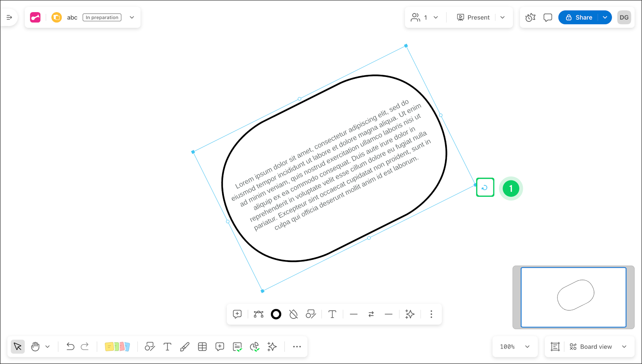The image size is (642, 364).
Task: Activate the AI sparkles assistant
Action: click(x=272, y=346)
